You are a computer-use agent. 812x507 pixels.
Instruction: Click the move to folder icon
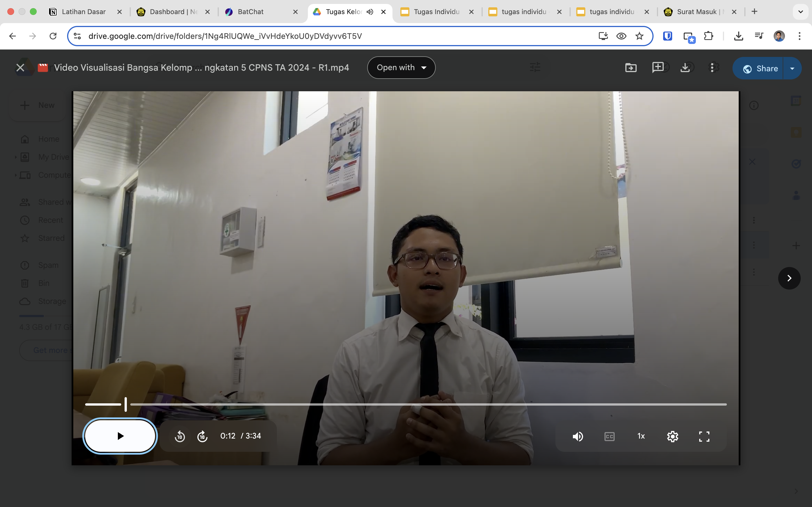[x=630, y=68]
